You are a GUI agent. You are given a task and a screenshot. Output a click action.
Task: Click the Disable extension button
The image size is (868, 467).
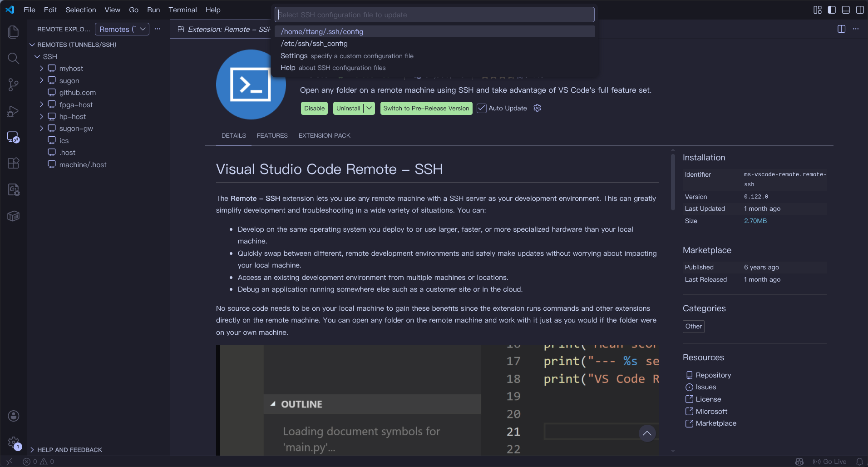click(314, 108)
